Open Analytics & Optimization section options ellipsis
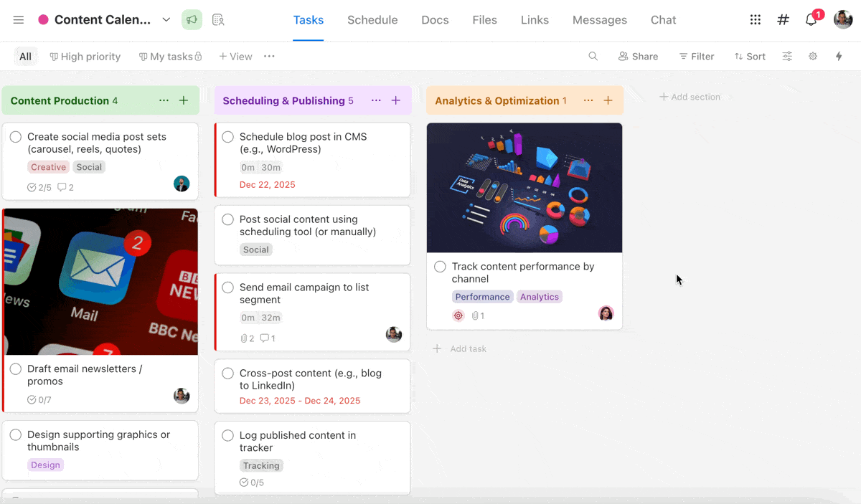Viewport: 861px width, 504px height. pyautogui.click(x=588, y=101)
